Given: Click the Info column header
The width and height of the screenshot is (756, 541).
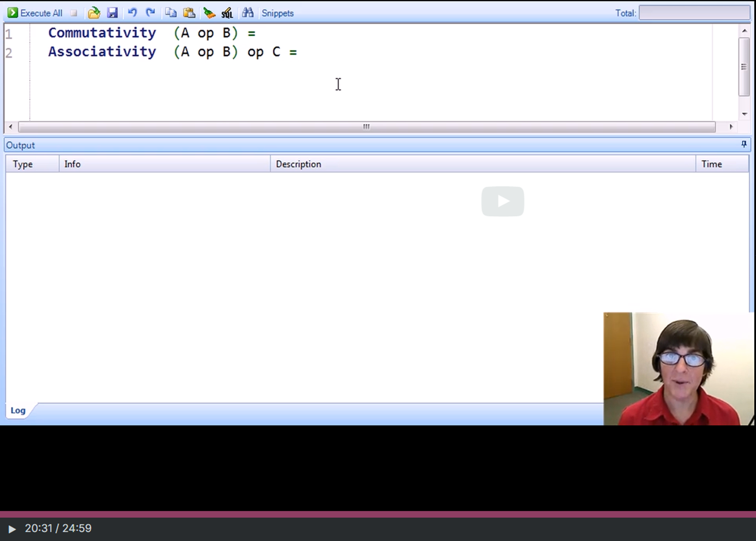Looking at the screenshot, I should click(165, 164).
